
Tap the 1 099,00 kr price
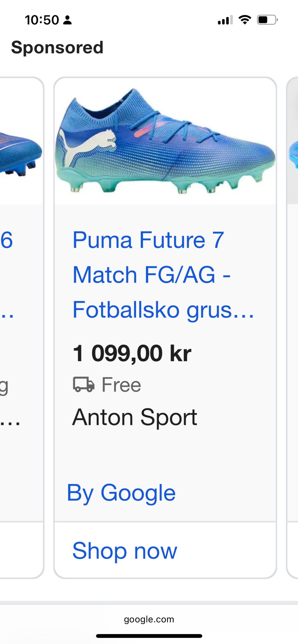(x=132, y=353)
